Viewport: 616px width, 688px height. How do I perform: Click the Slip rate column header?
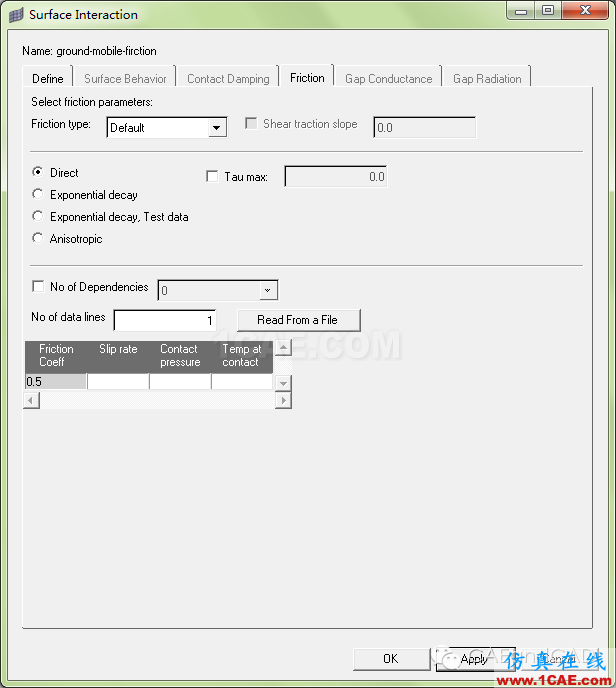pos(118,357)
